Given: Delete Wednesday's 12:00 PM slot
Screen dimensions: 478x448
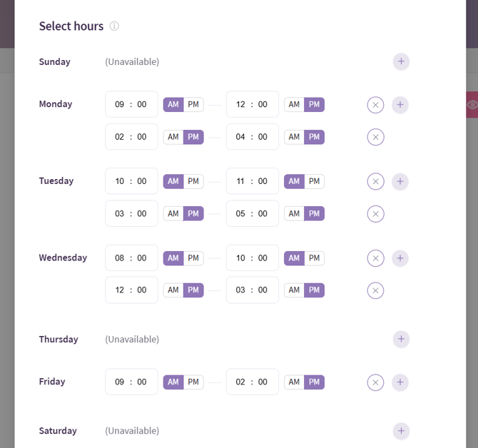Looking at the screenshot, I should tap(375, 290).
